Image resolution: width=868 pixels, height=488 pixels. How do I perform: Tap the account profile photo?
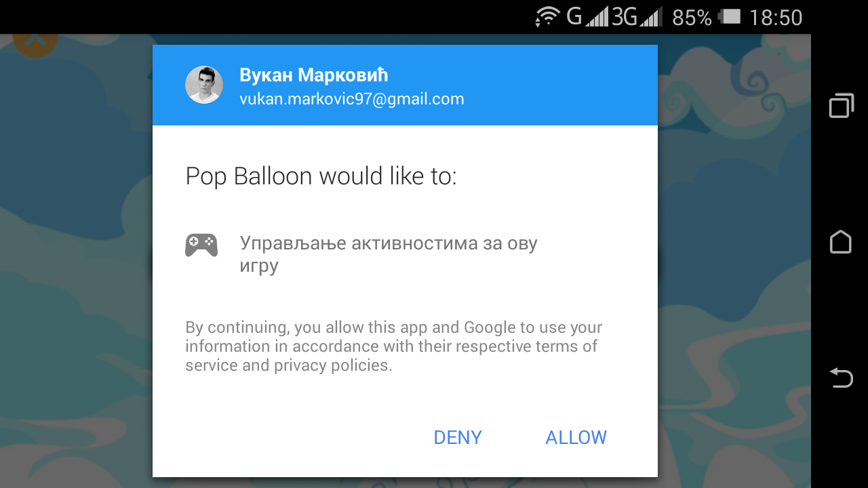(x=204, y=85)
